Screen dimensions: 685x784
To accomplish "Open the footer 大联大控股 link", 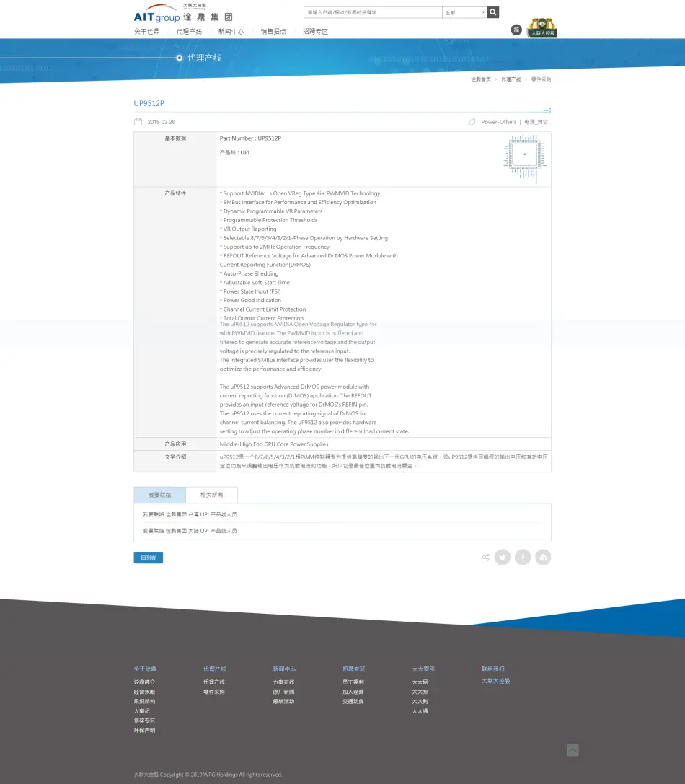I will [x=495, y=681].
